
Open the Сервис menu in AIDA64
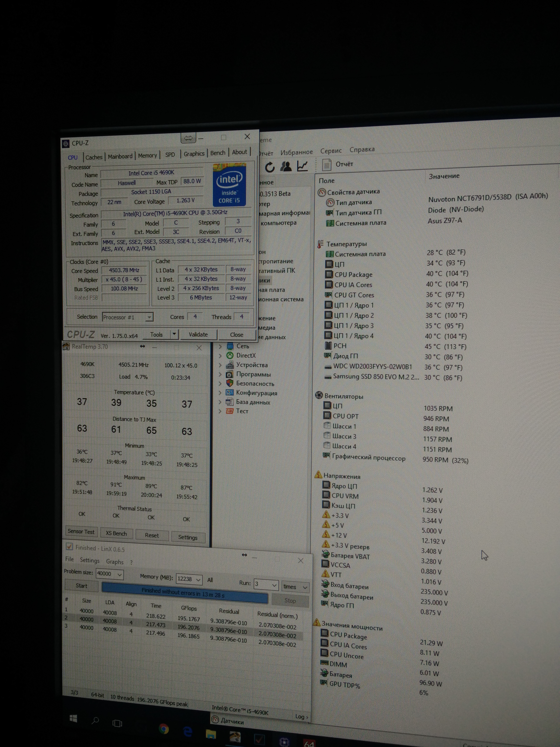331,151
